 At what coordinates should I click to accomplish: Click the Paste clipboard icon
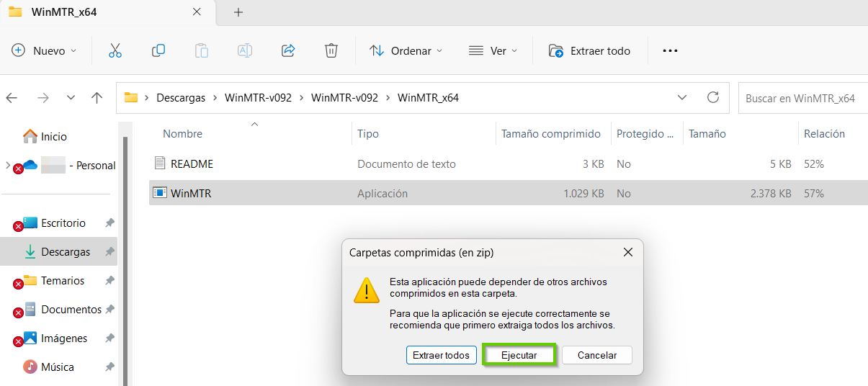click(202, 50)
